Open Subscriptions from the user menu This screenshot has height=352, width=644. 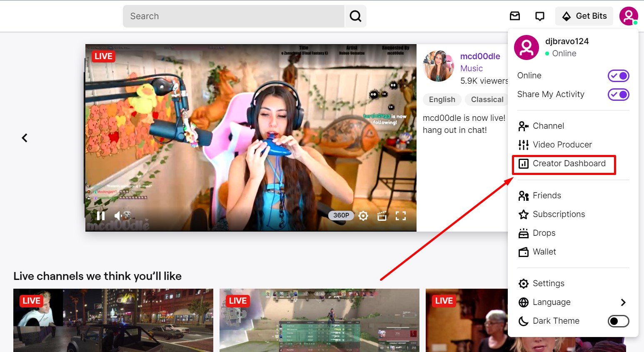[573, 214]
